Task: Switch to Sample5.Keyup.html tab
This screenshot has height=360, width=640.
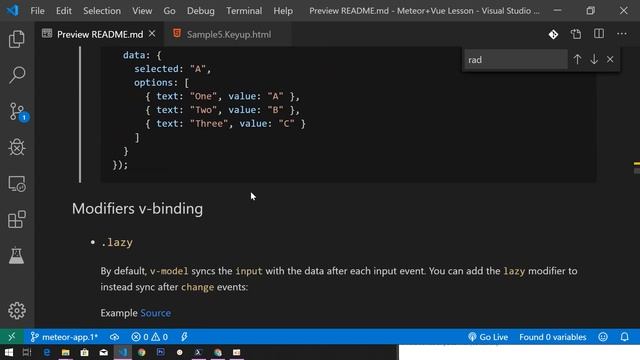Action: [x=228, y=34]
